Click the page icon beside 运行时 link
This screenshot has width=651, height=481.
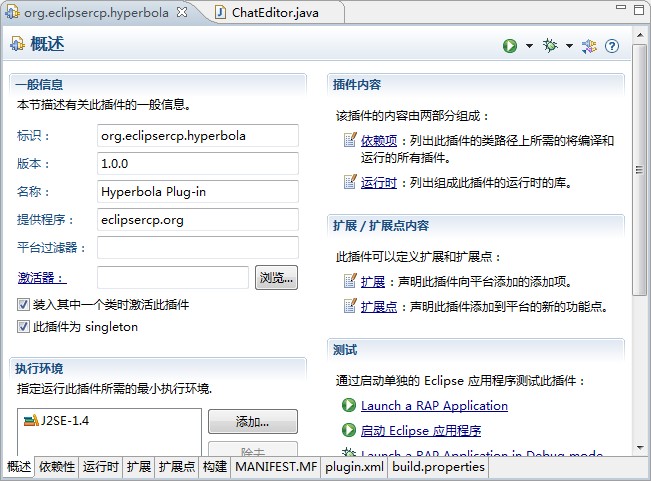click(x=350, y=182)
